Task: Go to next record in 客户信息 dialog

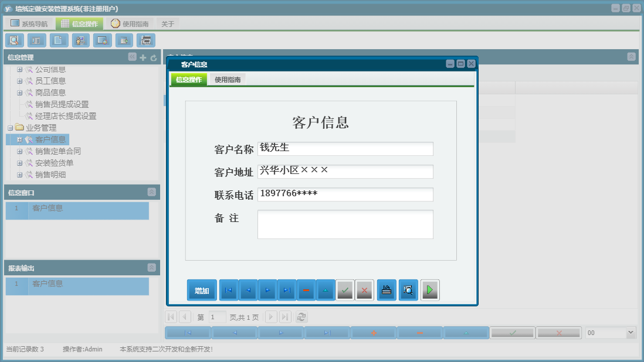Action: (x=267, y=291)
